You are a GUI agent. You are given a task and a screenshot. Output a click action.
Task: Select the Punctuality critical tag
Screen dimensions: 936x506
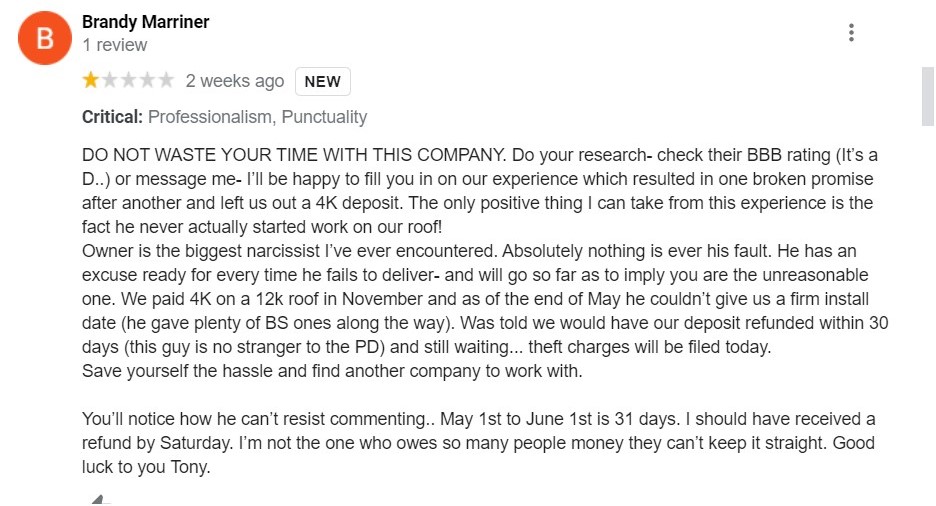pos(324,117)
